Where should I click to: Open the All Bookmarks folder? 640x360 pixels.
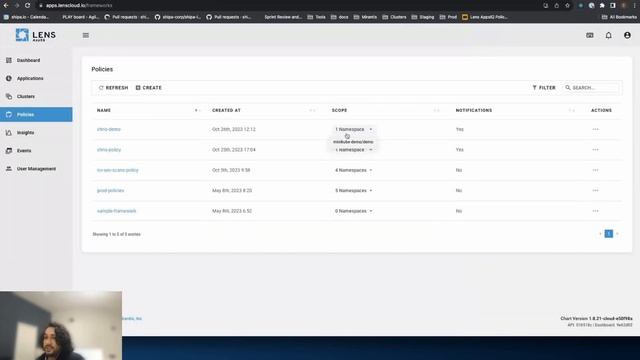click(x=619, y=17)
